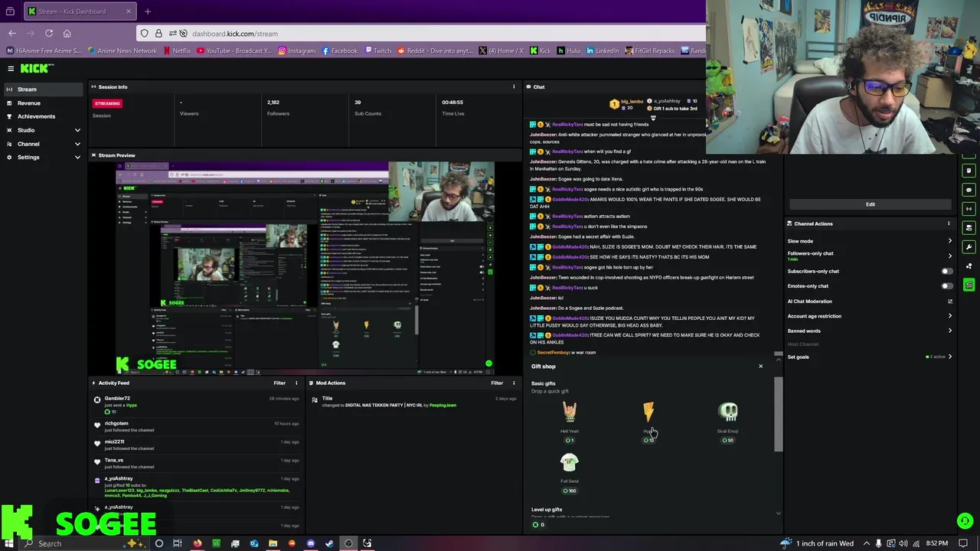Open Channel Actions three-dot options menu
Screen dimensions: 980x551
click(949, 223)
